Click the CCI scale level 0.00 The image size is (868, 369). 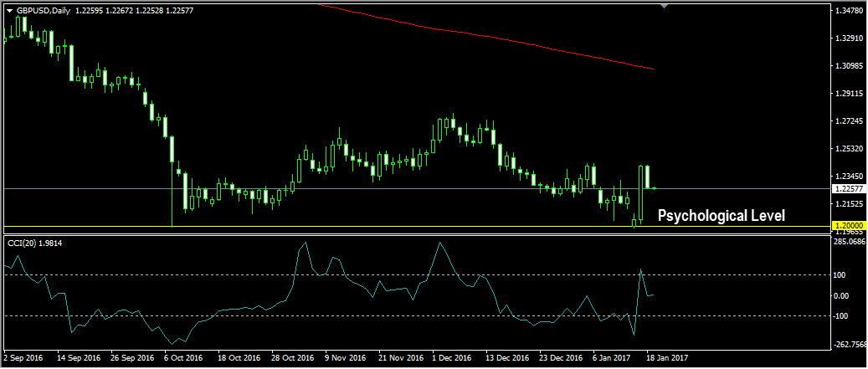(843, 295)
